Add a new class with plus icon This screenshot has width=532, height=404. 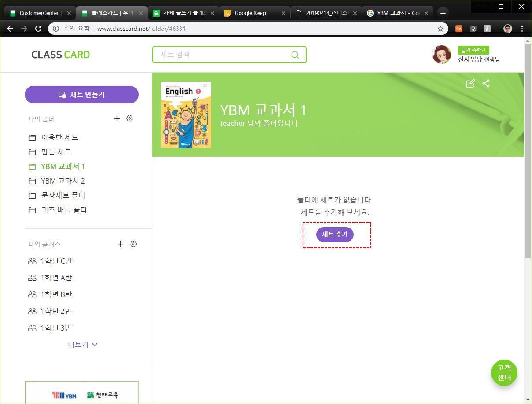pos(120,244)
